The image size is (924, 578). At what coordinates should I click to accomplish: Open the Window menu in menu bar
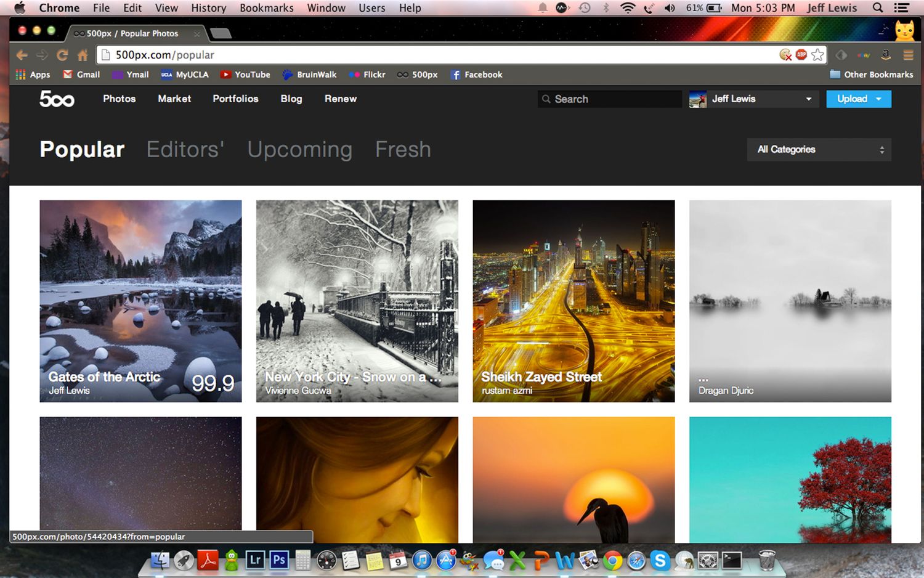coord(326,7)
